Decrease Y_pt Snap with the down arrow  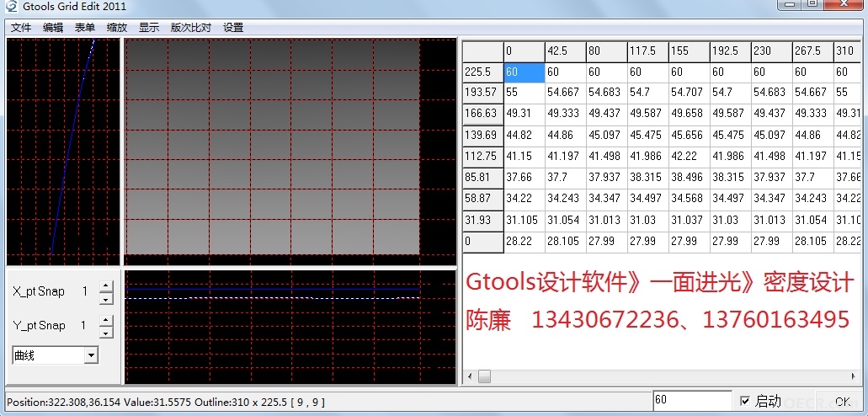coord(106,333)
